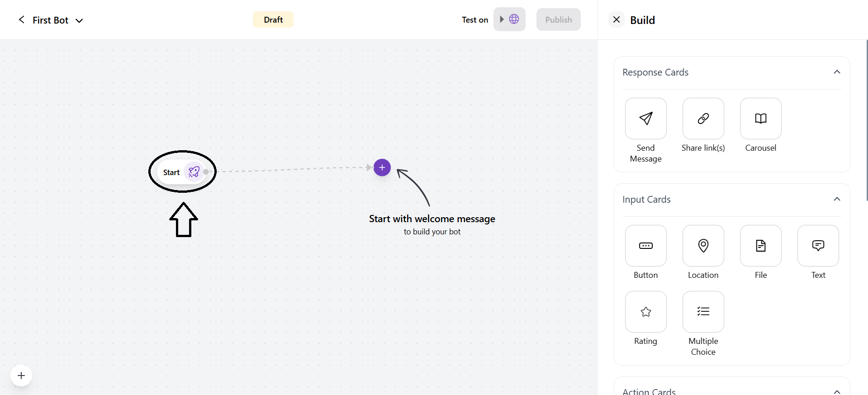
Task: Click the rocket icon on the Start node
Action: pyautogui.click(x=194, y=172)
